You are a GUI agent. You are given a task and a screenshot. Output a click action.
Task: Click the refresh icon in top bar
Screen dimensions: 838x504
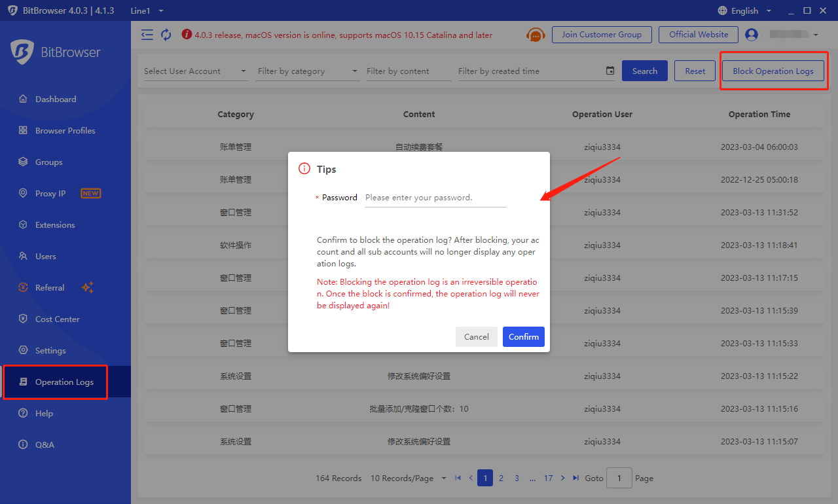tap(166, 35)
